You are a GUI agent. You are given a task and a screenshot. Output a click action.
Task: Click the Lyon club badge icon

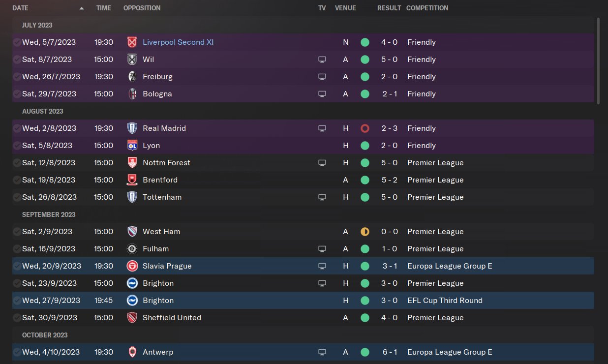click(131, 146)
